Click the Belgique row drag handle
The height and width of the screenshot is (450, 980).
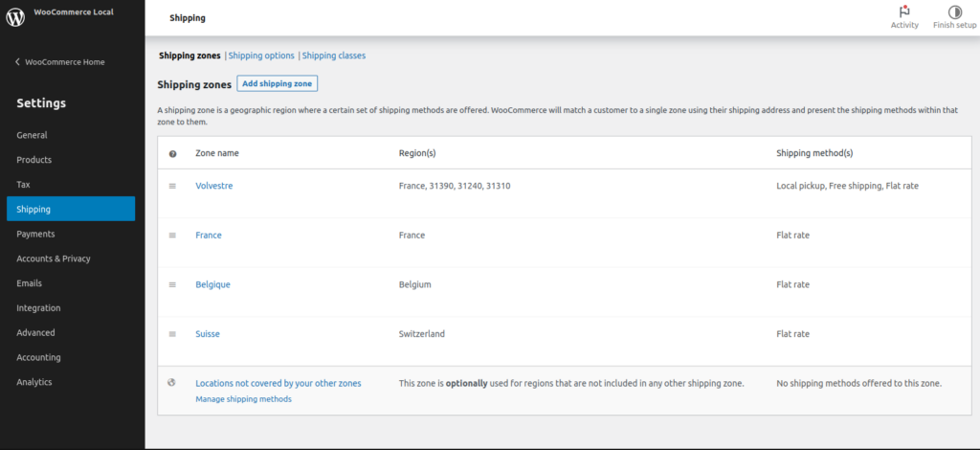(x=172, y=284)
